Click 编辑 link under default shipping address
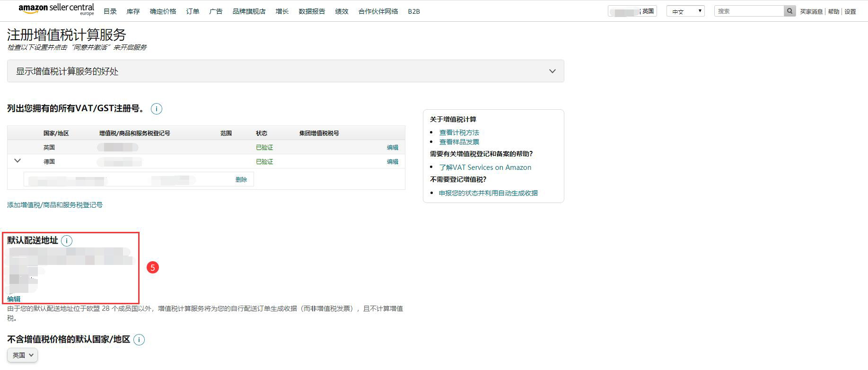Screen dimensions: 868x370 tap(14, 299)
